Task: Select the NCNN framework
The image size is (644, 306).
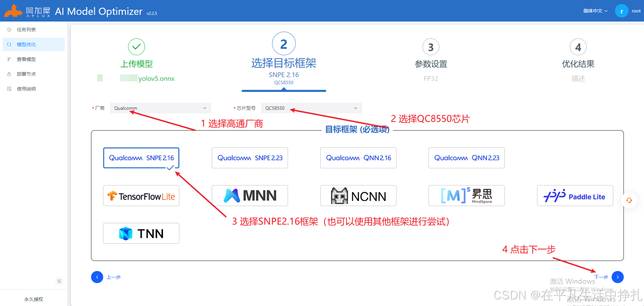Action: 358,195
